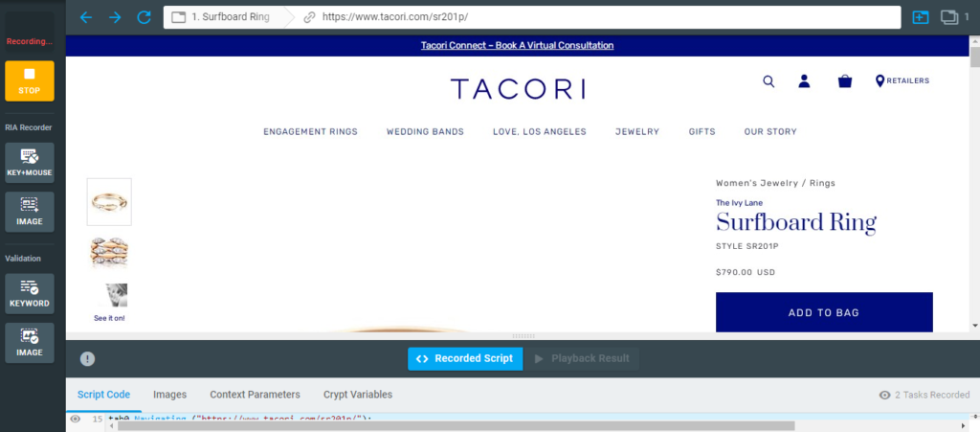The height and width of the screenshot is (432, 980).
Task: Open OUR STORY menu
Action: pyautogui.click(x=770, y=132)
